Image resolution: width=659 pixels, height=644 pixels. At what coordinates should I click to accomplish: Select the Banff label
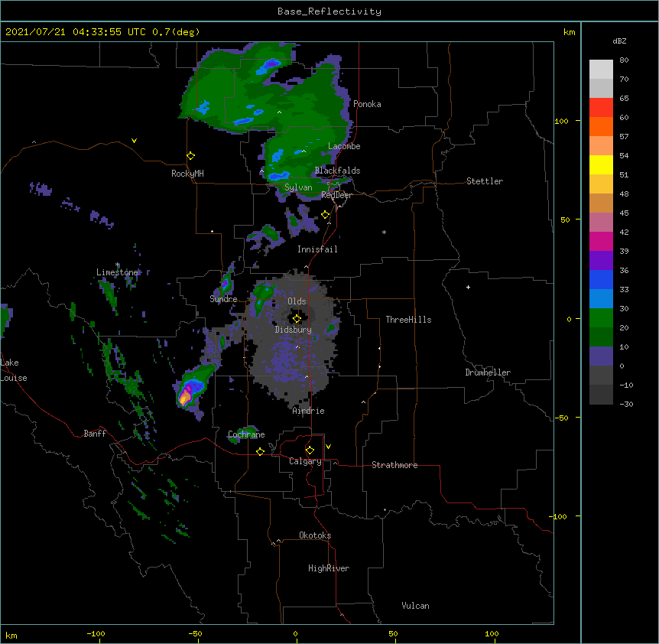(x=95, y=434)
